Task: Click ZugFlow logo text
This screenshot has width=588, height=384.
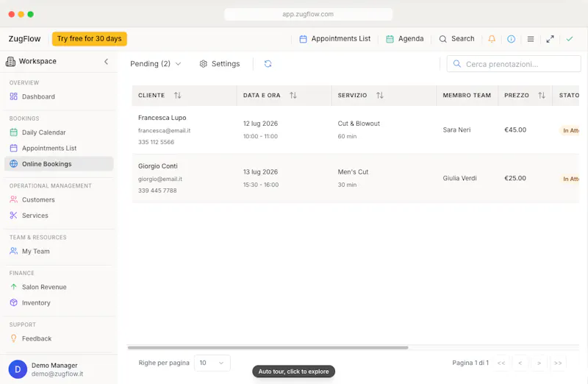Action: pyautogui.click(x=24, y=39)
